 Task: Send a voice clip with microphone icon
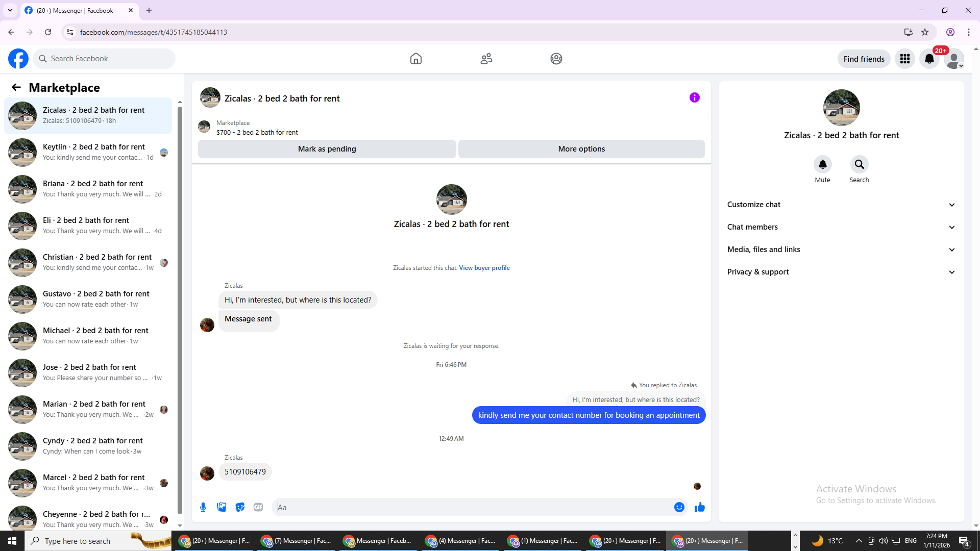point(203,507)
